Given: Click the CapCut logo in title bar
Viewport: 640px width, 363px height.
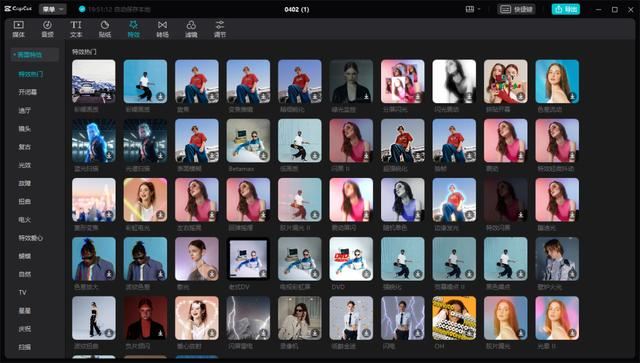Looking at the screenshot, I should tap(18, 9).
